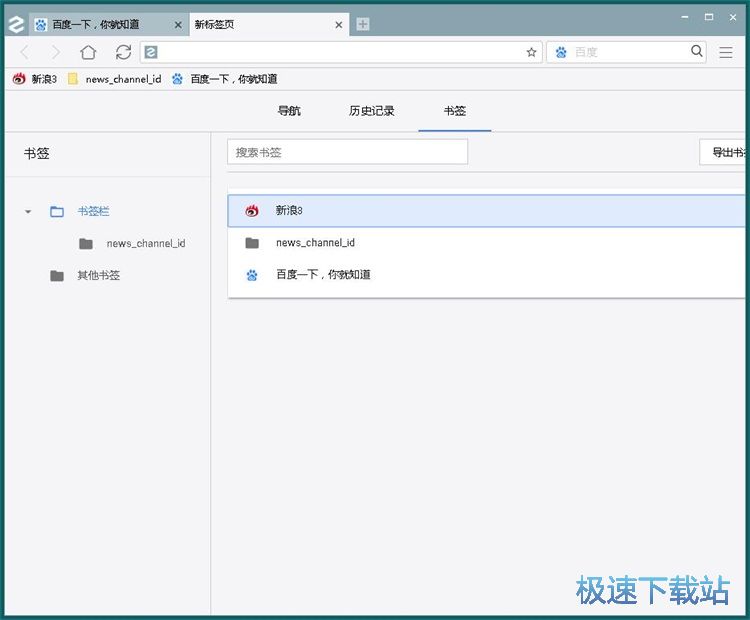Image resolution: width=750 pixels, height=620 pixels.
Task: Go to the home page icon
Action: 88,52
